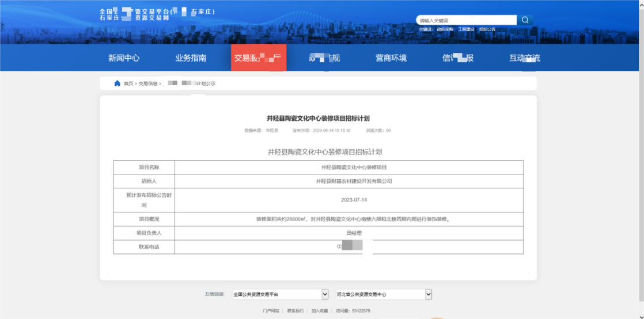Image resolution: width=644 pixels, height=319 pixels.
Task: Select the 井陉县财基农村建设开发有限公司 cell
Action: tap(348, 181)
